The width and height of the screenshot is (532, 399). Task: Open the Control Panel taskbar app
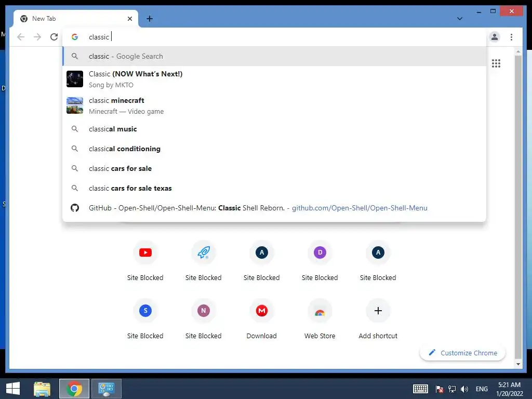pyautogui.click(x=106, y=389)
